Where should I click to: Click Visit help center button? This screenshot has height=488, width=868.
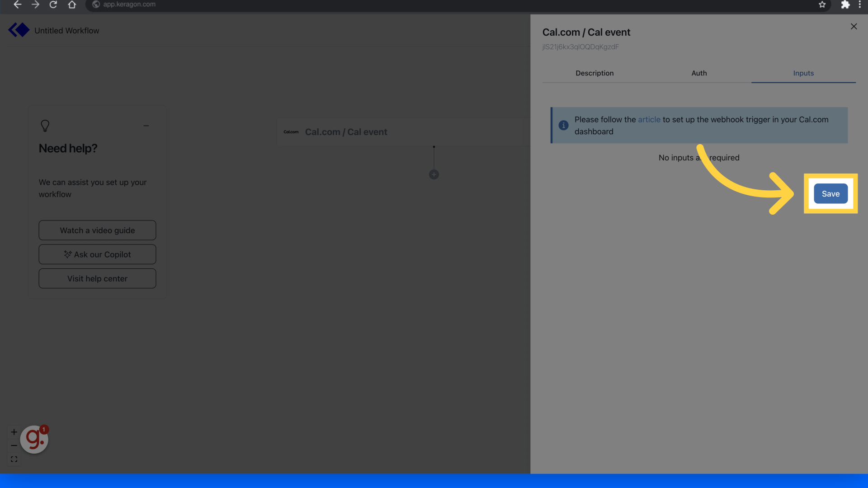(x=97, y=279)
